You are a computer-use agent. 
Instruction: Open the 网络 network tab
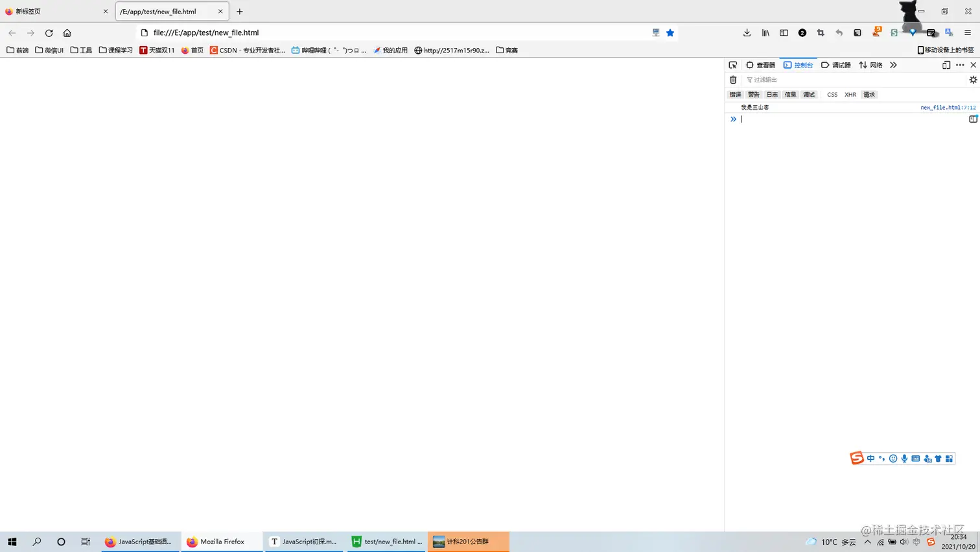pyautogui.click(x=870, y=65)
